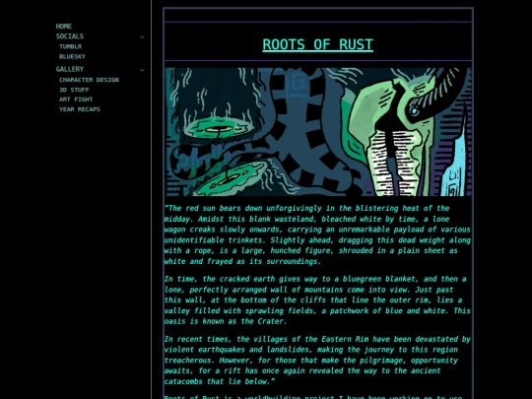Collapse the SOCIALS chevron
This screenshot has width=532, height=399.
142,36
